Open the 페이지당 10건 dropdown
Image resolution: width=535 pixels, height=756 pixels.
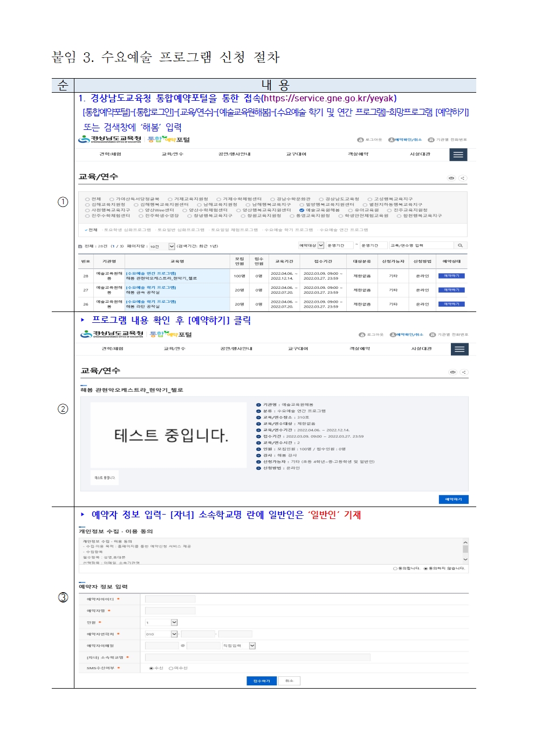click(x=162, y=246)
